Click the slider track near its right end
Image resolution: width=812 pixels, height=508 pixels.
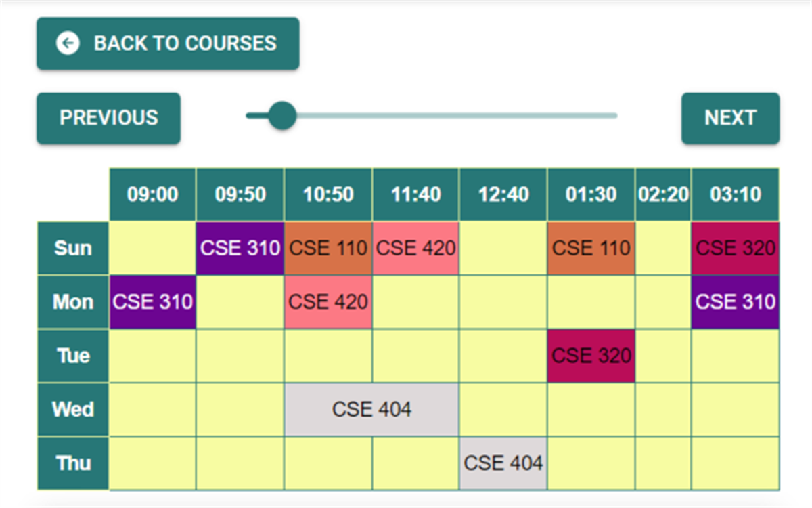(x=606, y=115)
